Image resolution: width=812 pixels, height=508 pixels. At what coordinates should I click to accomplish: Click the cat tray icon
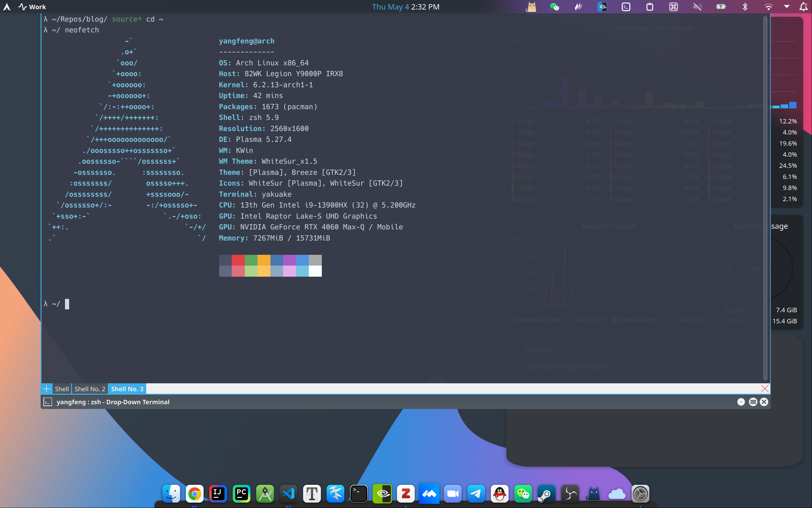[x=531, y=7]
